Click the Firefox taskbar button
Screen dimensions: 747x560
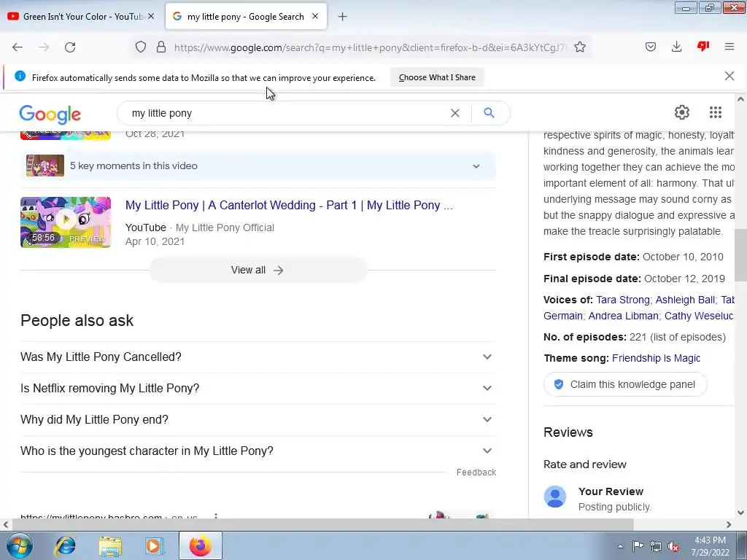[x=200, y=545]
